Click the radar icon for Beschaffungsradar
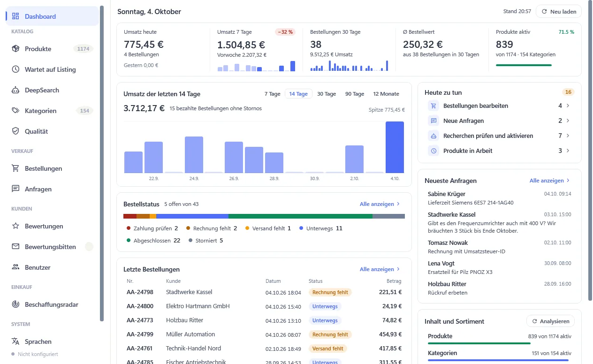 [x=15, y=304]
